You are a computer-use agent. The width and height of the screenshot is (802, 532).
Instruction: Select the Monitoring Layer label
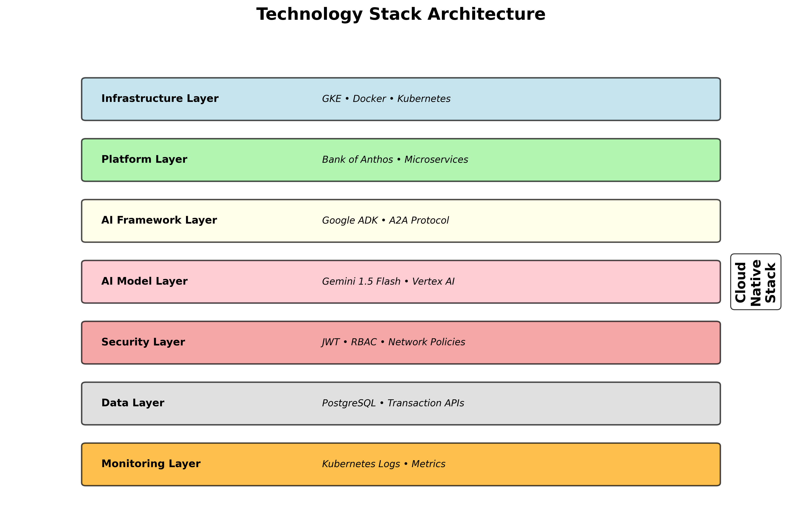[x=151, y=464]
